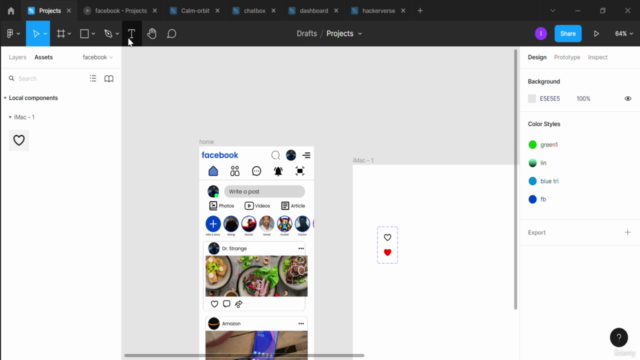This screenshot has width=640, height=360.
Task: Show assets as list view
Action: tap(93, 78)
